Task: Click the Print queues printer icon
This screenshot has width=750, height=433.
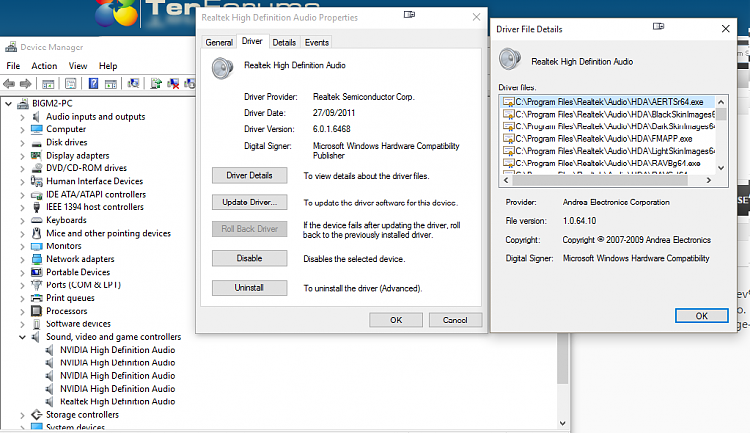Action: pyautogui.click(x=36, y=298)
